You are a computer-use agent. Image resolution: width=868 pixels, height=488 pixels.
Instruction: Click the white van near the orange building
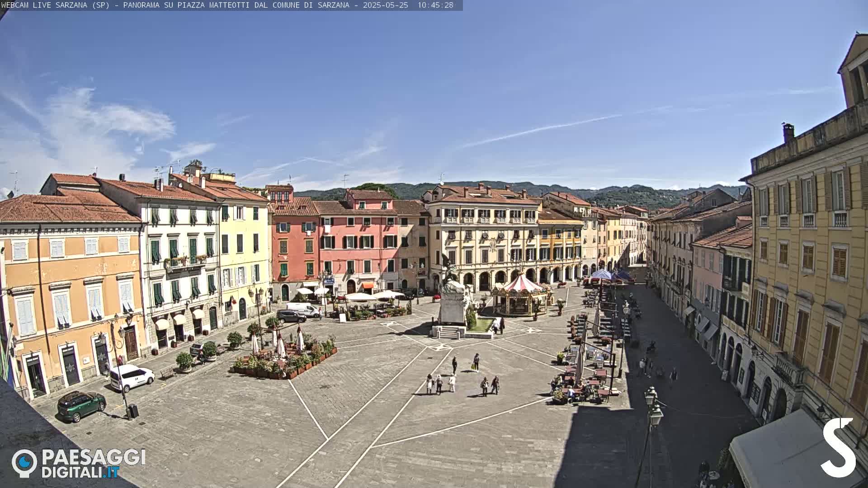132,377
